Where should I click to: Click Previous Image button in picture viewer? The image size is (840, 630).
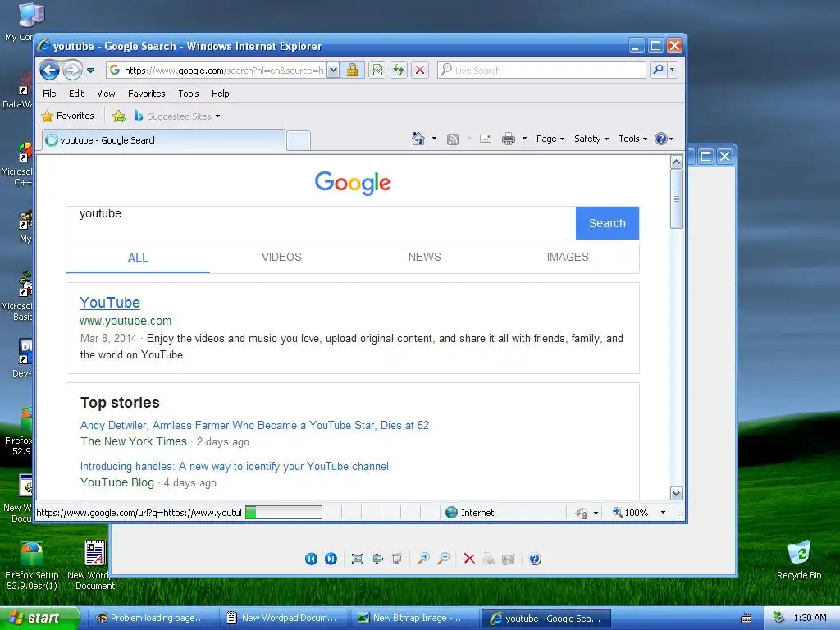click(311, 559)
